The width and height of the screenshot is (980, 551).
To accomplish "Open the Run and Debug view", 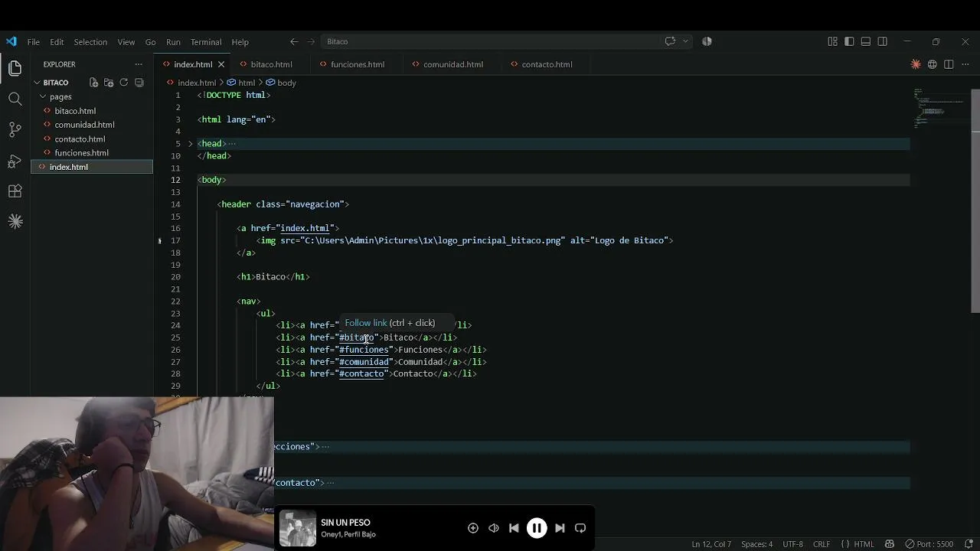I will [x=15, y=161].
